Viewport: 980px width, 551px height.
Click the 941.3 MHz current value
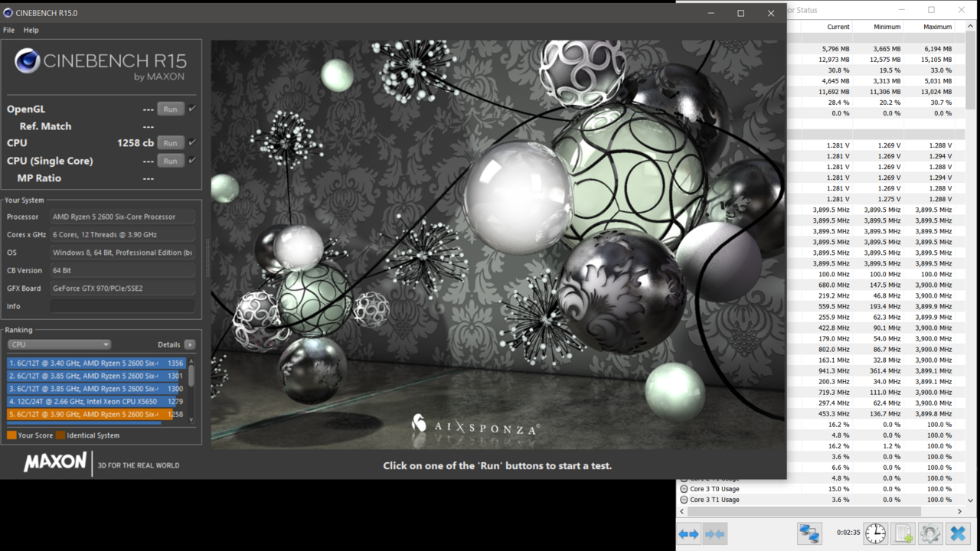835,371
